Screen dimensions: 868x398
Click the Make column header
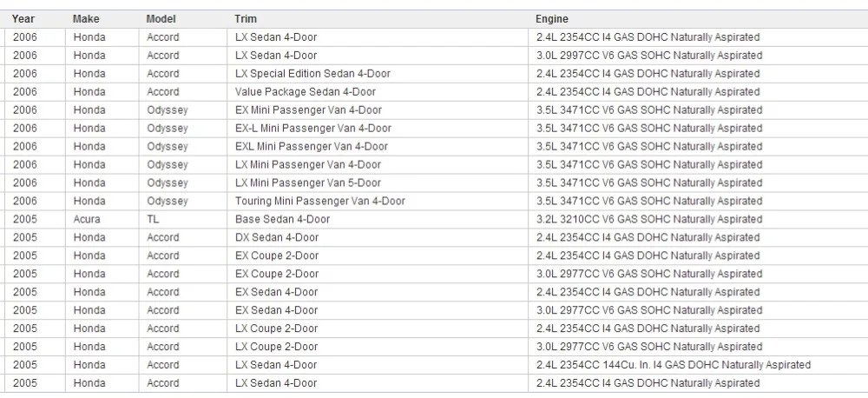click(x=86, y=19)
